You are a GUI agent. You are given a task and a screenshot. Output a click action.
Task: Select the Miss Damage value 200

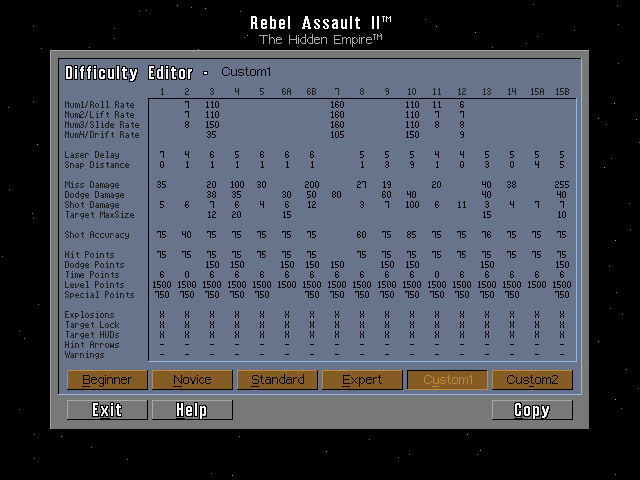coord(312,185)
